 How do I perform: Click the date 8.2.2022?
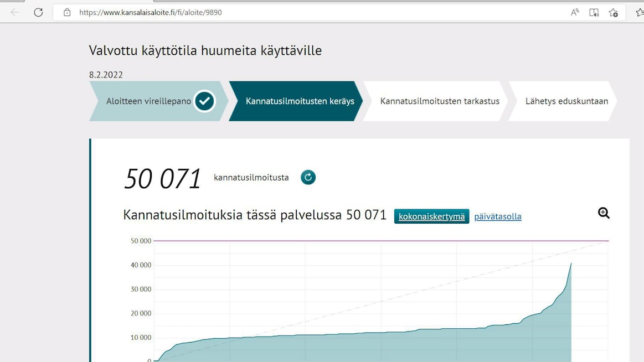pos(106,75)
